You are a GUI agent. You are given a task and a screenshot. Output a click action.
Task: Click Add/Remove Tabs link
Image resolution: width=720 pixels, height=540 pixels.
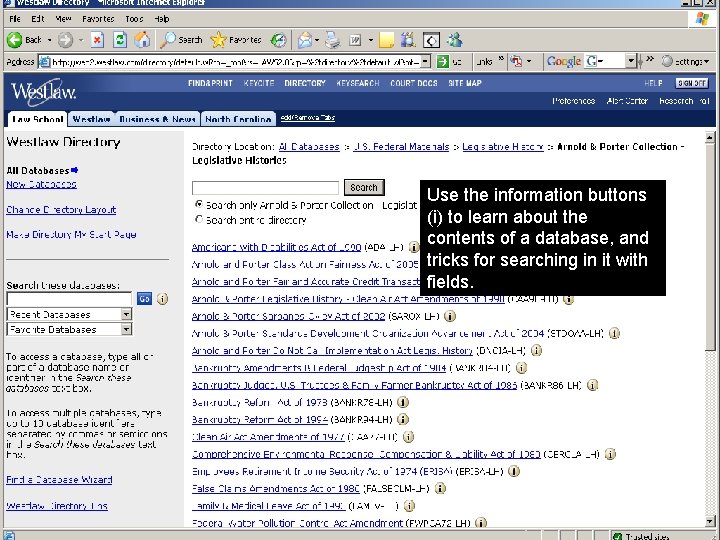[308, 118]
